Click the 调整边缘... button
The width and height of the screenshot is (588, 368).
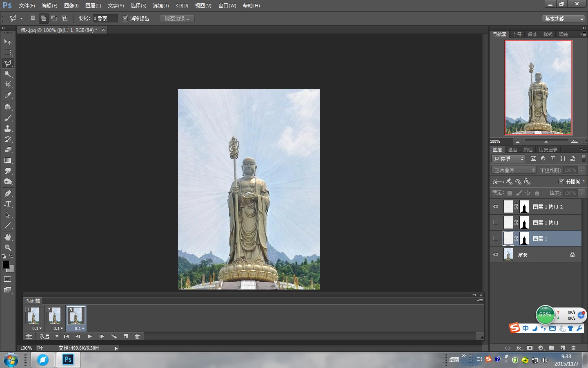pos(177,18)
